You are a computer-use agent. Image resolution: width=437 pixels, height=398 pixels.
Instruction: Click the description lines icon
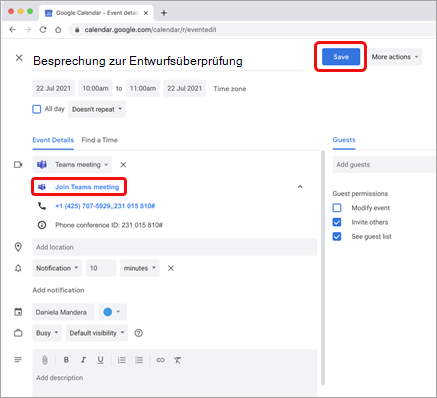click(x=18, y=360)
